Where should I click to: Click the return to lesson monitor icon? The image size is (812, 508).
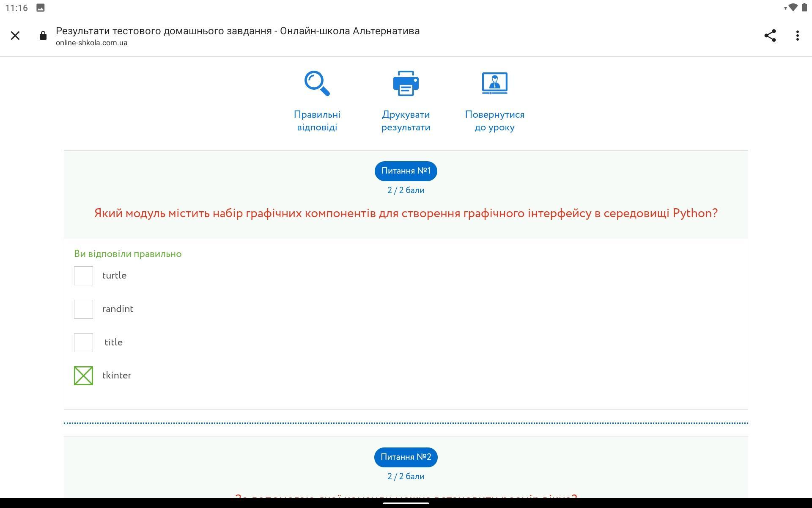pos(494,83)
